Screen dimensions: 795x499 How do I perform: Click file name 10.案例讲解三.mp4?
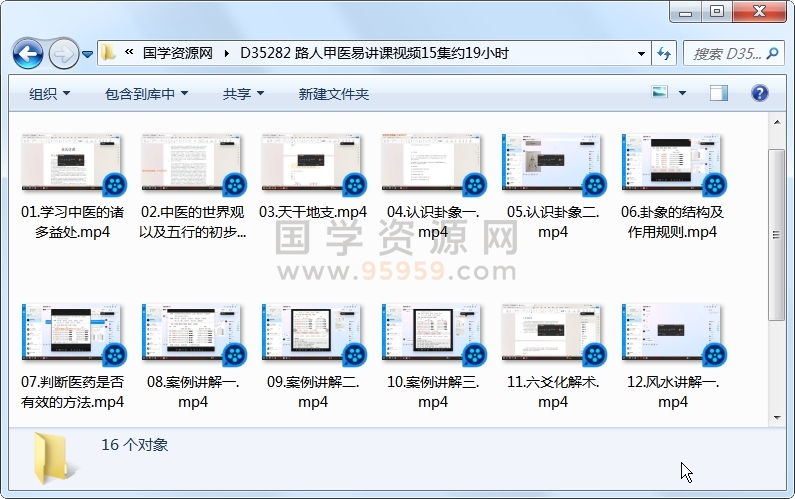pyautogui.click(x=432, y=391)
